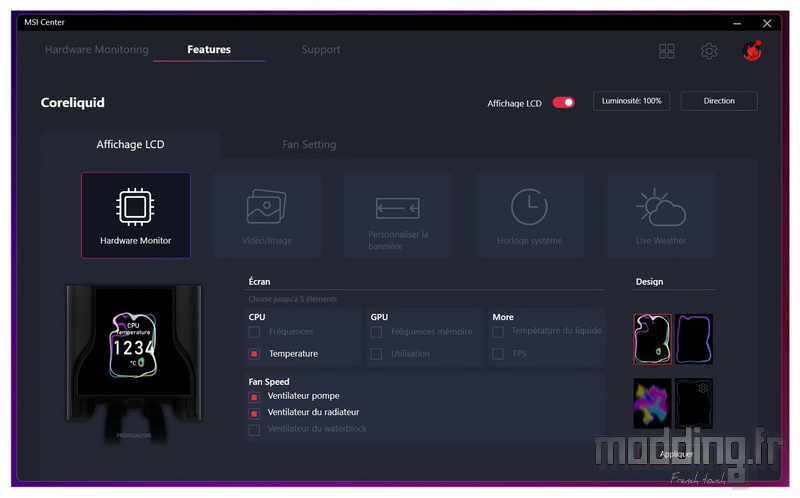The height and width of the screenshot is (498, 800).
Task: Enable the CPU Fréquences checkbox
Action: 254,332
